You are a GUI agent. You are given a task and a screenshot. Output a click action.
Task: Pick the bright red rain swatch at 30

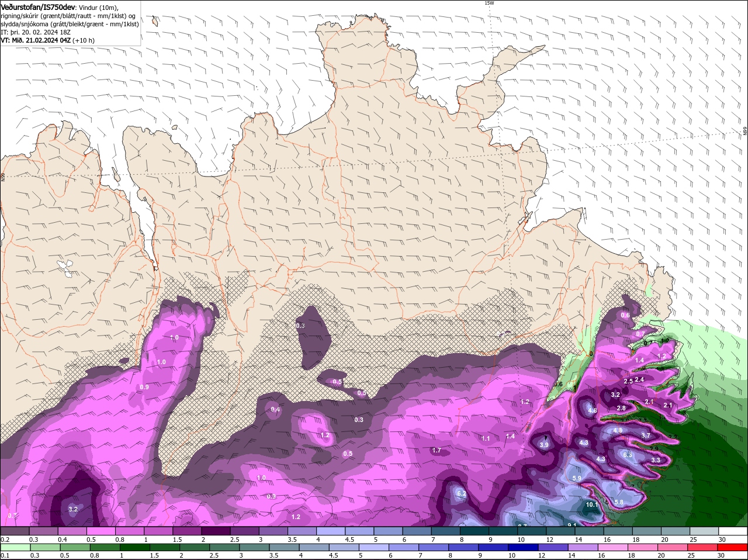click(733, 547)
